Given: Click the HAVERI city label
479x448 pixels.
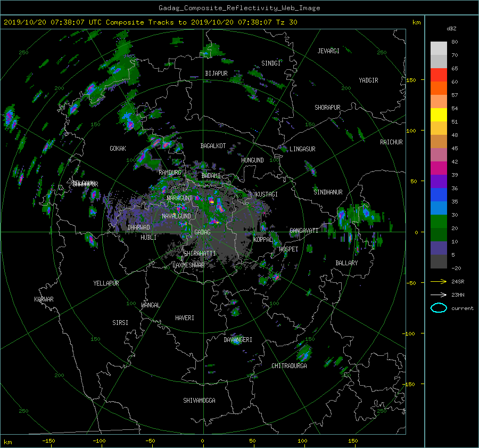Looking at the screenshot, I should tap(185, 318).
